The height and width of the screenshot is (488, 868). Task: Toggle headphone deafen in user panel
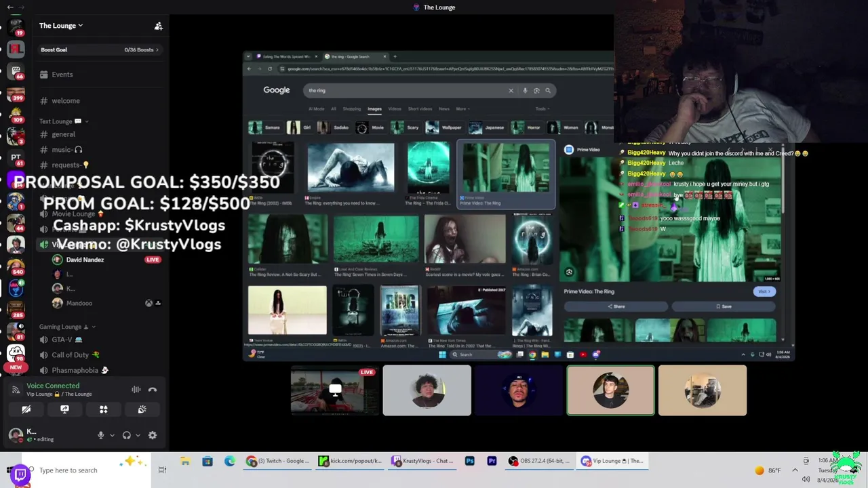pos(126,435)
